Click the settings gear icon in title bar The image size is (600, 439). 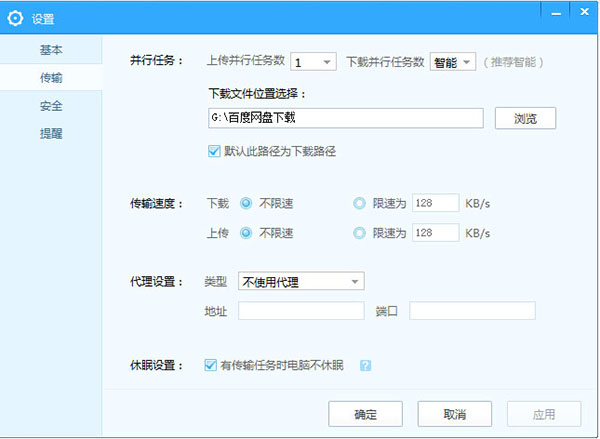[16, 18]
